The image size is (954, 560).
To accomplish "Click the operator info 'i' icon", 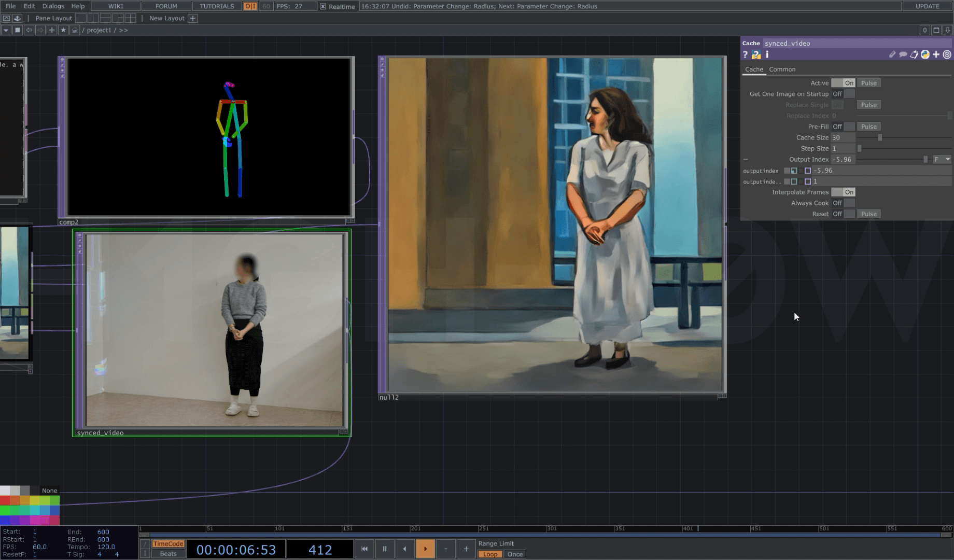I will click(767, 54).
